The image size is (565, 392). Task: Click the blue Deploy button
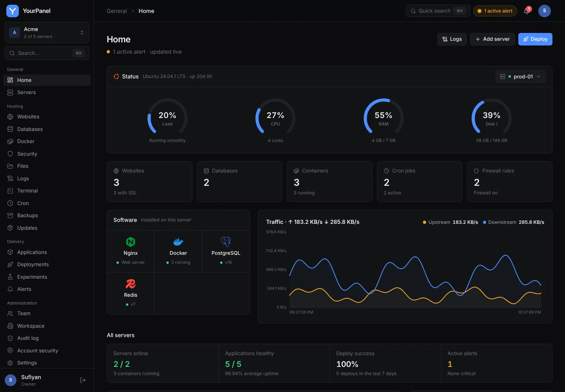point(535,39)
